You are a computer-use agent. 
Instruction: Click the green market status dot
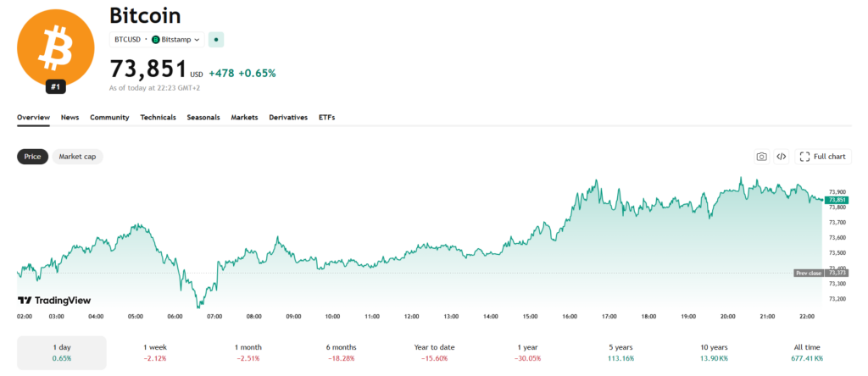pyautogui.click(x=216, y=40)
